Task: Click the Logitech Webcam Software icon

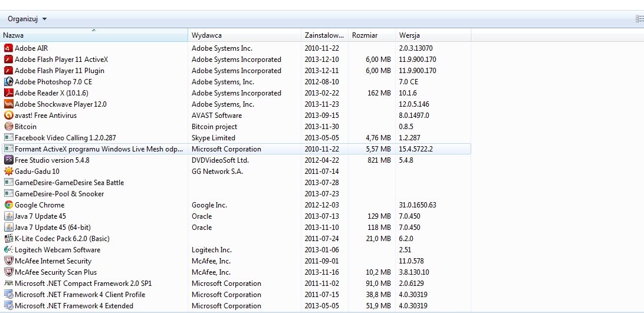Action: point(9,249)
